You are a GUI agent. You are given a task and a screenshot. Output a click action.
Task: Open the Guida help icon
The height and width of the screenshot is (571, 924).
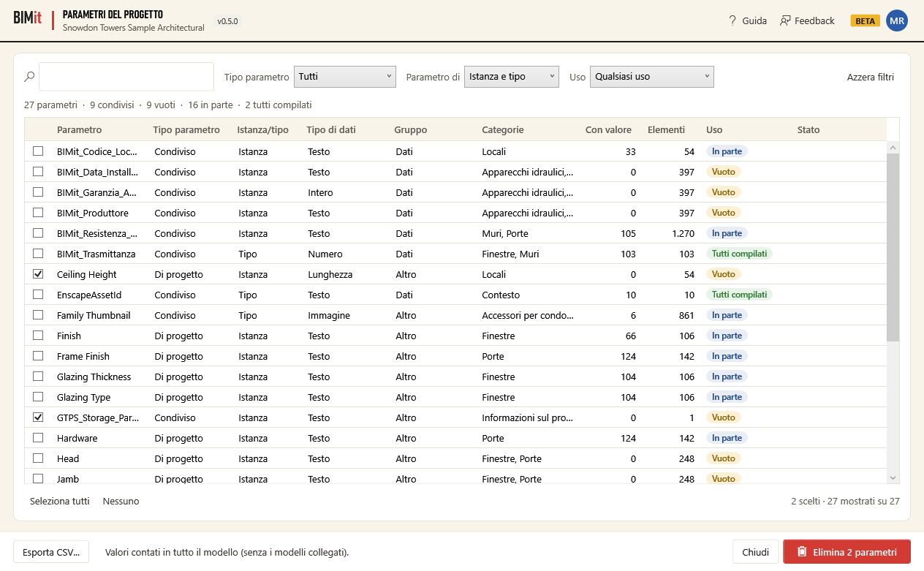coord(732,20)
